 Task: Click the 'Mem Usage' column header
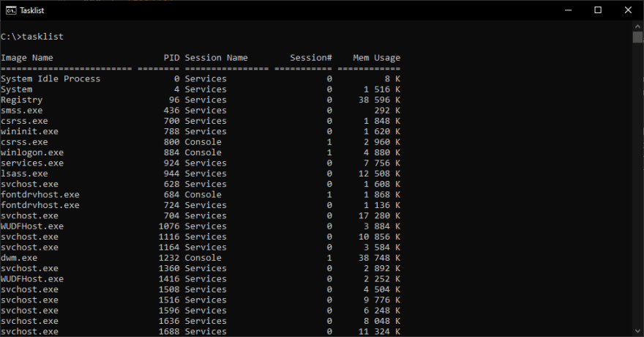click(377, 58)
